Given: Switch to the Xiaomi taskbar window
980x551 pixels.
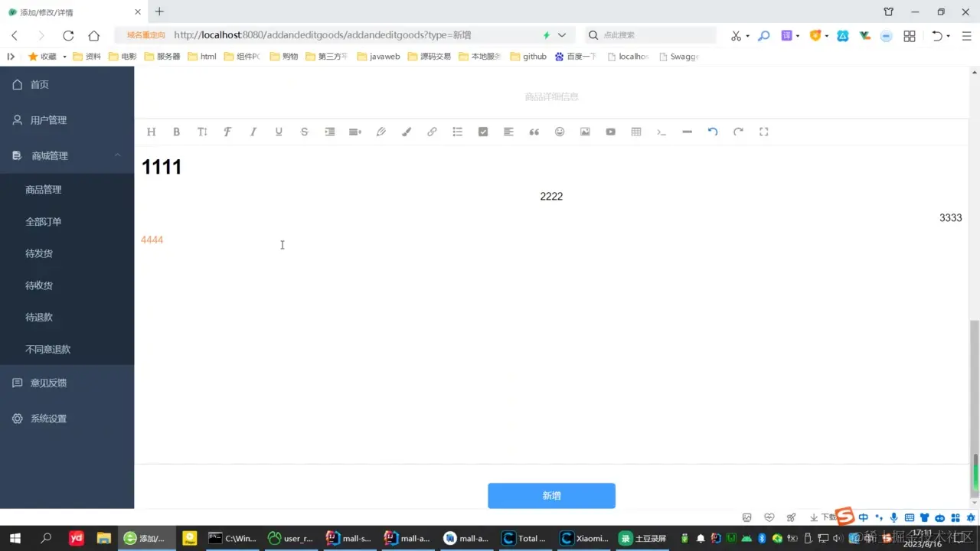Looking at the screenshot, I should tap(585, 538).
